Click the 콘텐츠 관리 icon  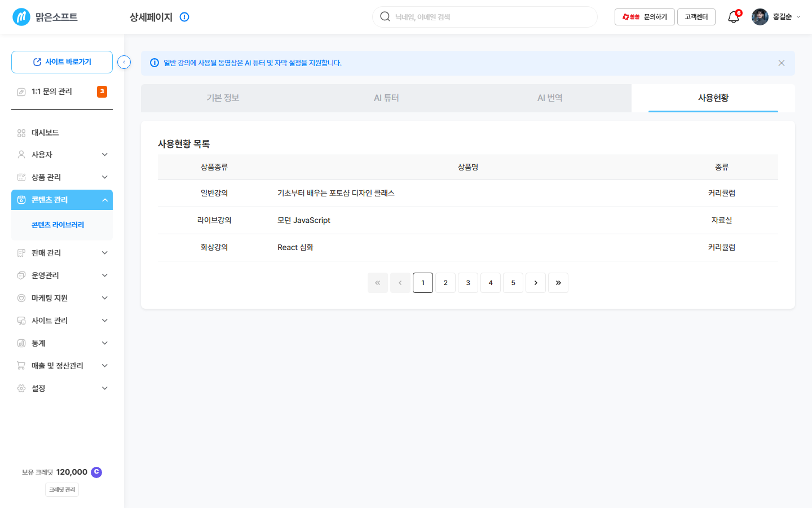[21, 200]
